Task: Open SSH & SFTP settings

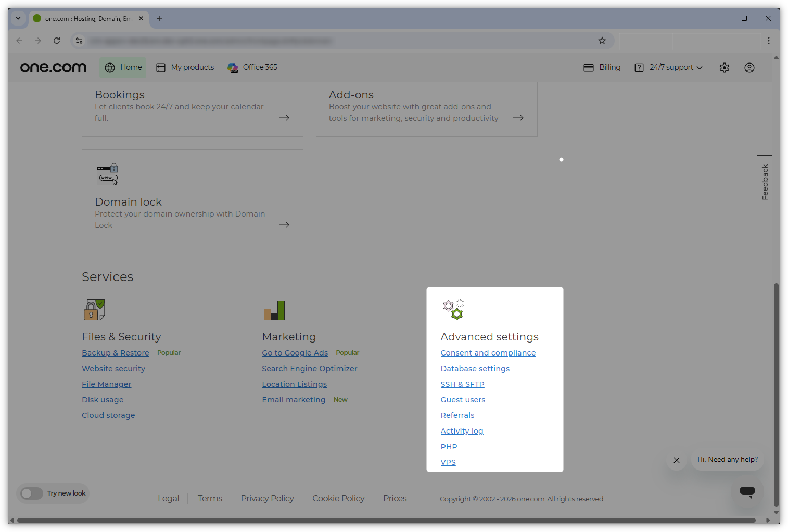Action: 462,384
